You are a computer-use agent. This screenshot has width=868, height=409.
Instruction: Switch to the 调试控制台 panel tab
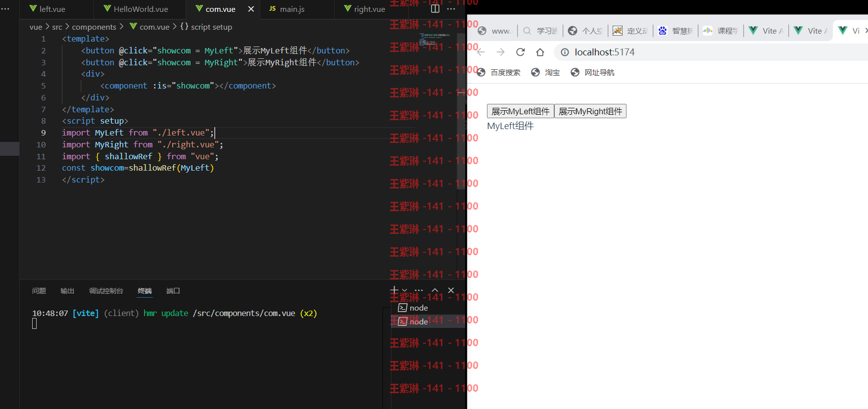[106, 291]
